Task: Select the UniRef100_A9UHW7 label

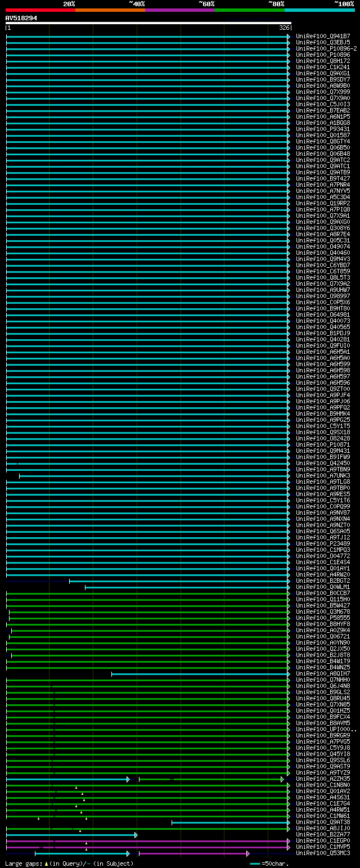Action: tap(323, 290)
